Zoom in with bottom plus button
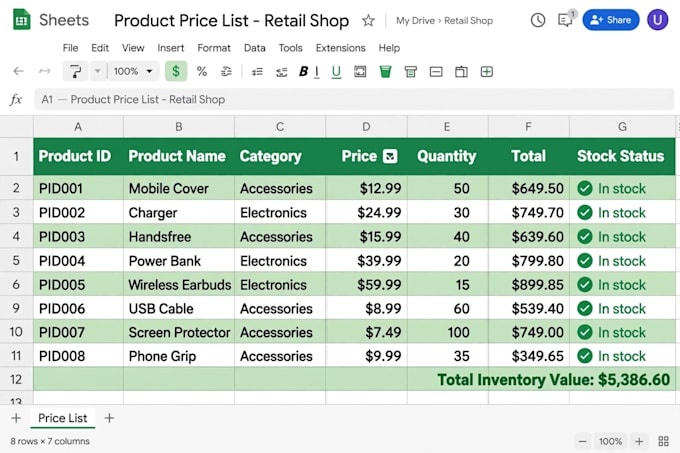This screenshot has width=680, height=453. (639, 441)
